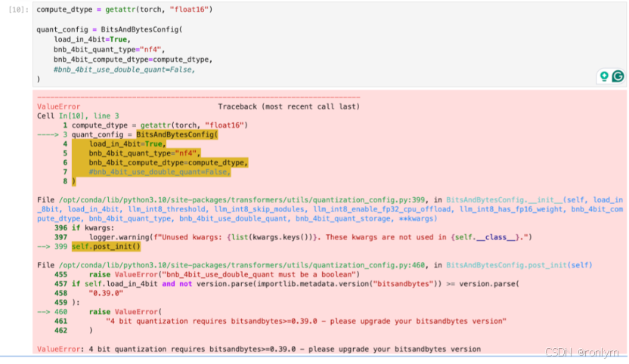Click the "0.39.0" string on line 458
Image resolution: width=629 pixels, height=364 pixels.
(x=106, y=293)
